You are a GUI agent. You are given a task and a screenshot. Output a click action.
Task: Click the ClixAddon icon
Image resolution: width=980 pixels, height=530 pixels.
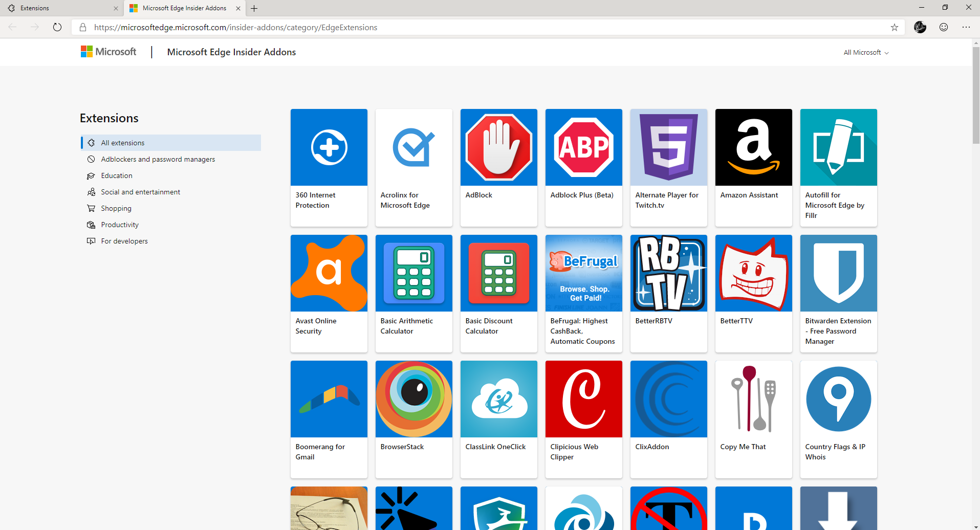[669, 399]
